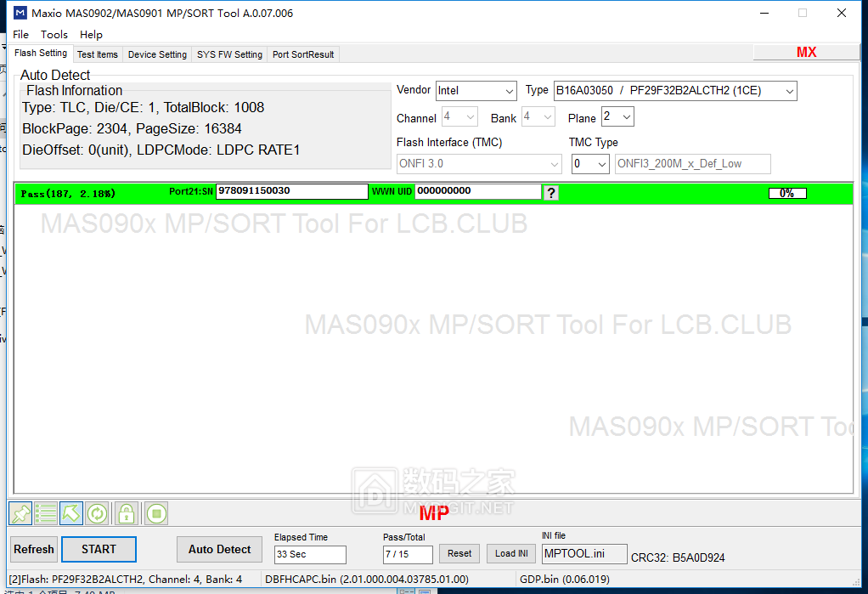Open the Plane dropdown showing 2
The height and width of the screenshot is (594, 868).
tap(617, 117)
